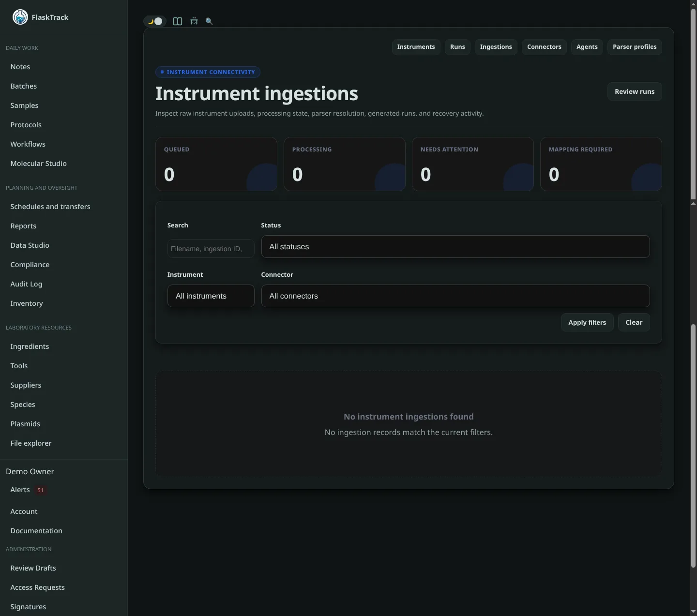The height and width of the screenshot is (616, 697).
Task: Click the sidebar layout columns icon
Action: tap(178, 21)
